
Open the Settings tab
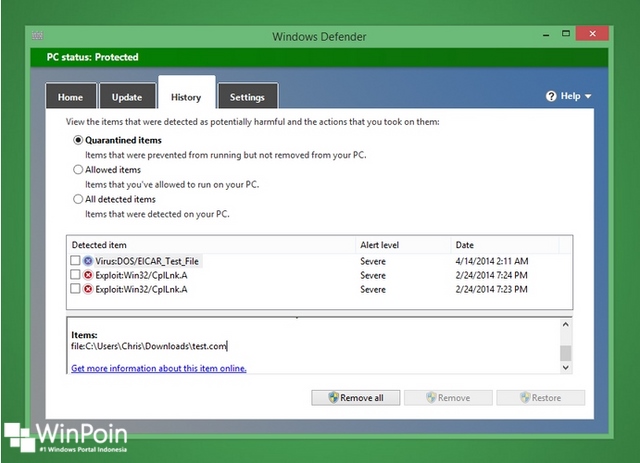tap(247, 97)
